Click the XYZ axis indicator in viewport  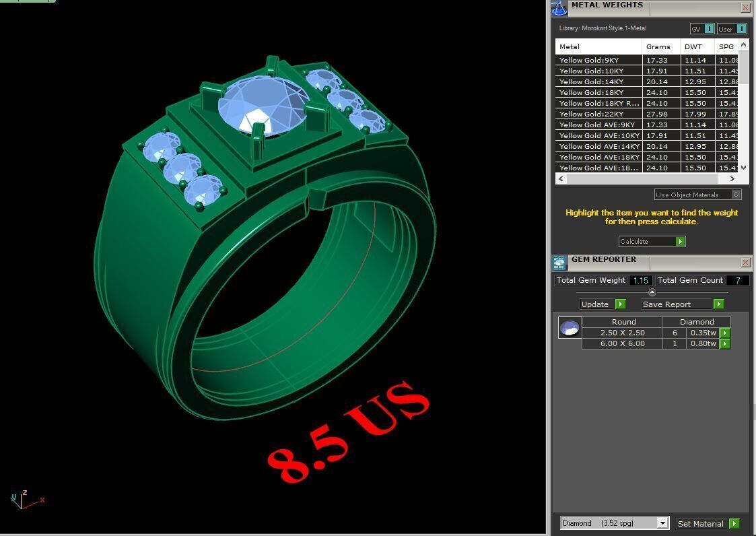26,500
